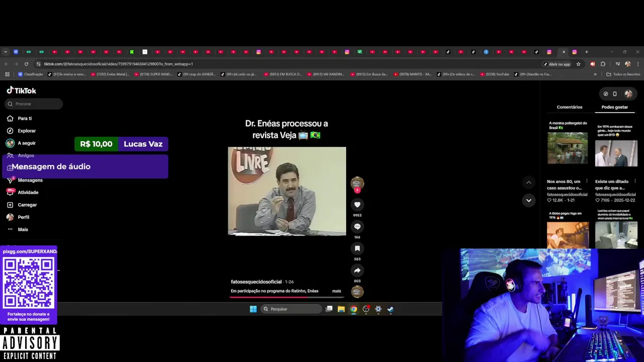Open the TikTok logo home link
This screenshot has width=644, height=362.
tap(21, 90)
